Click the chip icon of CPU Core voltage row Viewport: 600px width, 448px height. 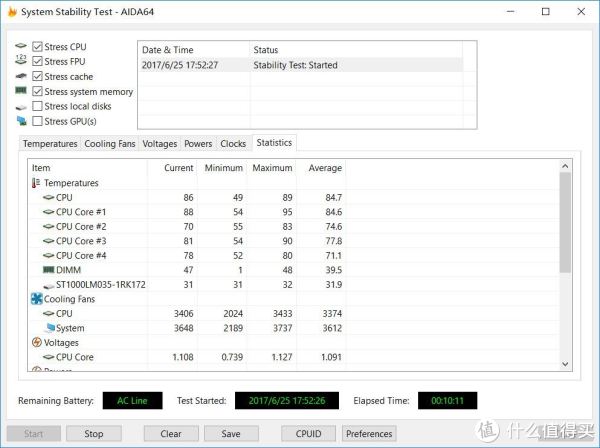point(49,357)
